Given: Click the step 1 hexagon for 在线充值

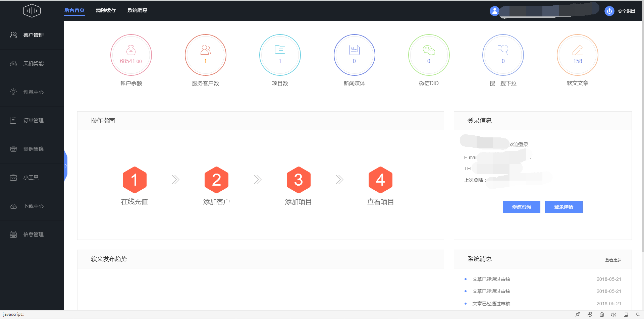Looking at the screenshot, I should click(135, 180).
